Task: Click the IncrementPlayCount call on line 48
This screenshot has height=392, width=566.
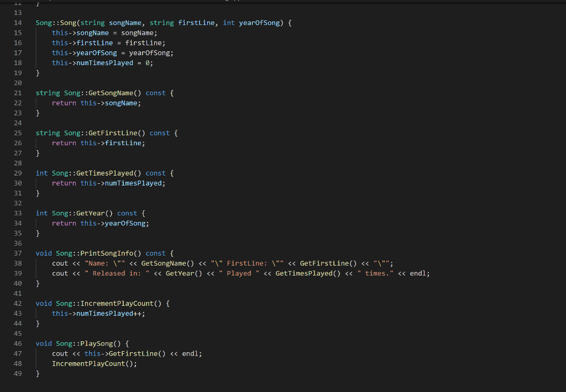Action: click(x=94, y=363)
